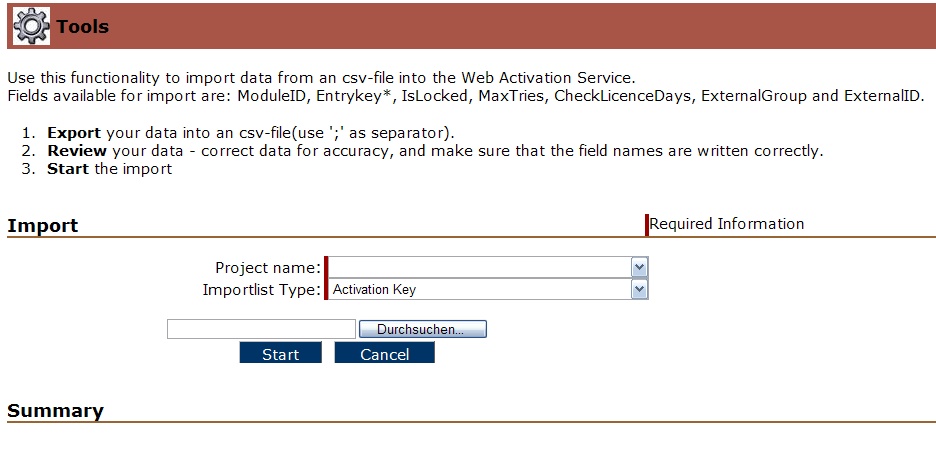
Task: Click the red marker beside Required Information
Action: (x=647, y=225)
